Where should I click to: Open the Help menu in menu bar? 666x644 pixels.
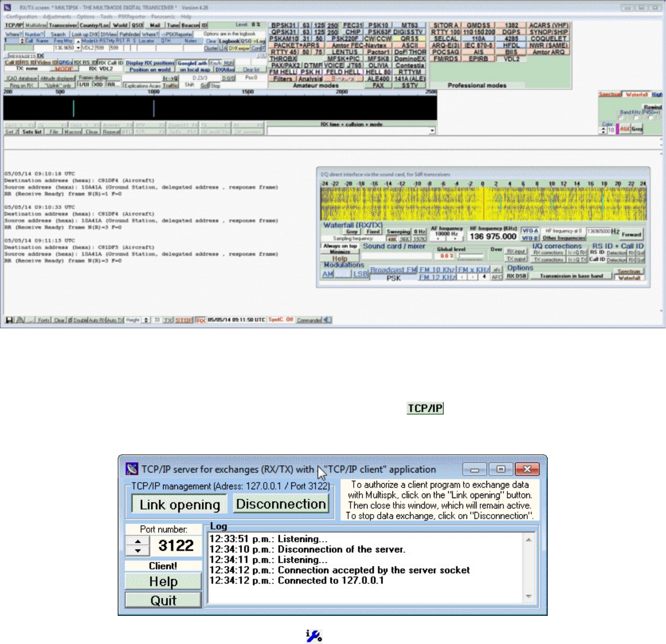pos(186,17)
